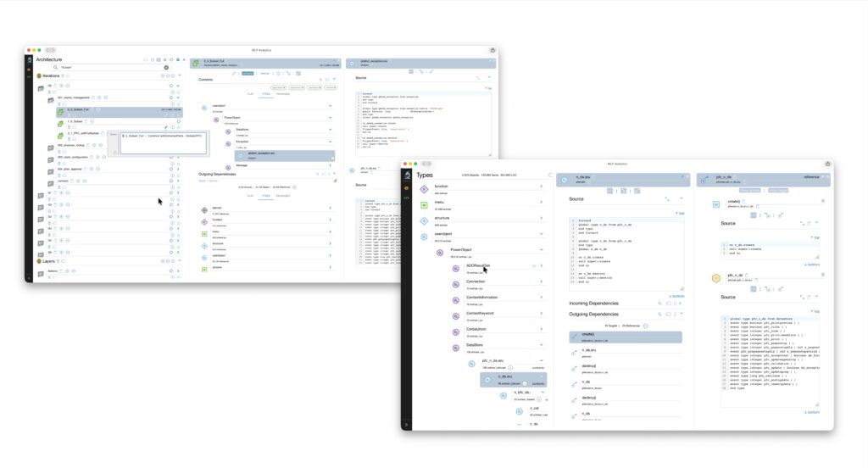Screen dimensions: 868x468
Task: Clear the Architecture search field
Action: point(166,67)
